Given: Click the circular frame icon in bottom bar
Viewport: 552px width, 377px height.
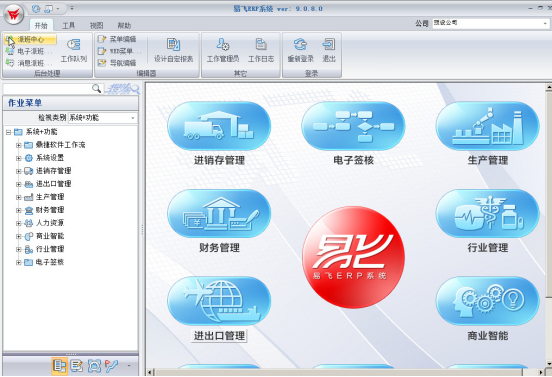Looking at the screenshot, I should 94,366.
